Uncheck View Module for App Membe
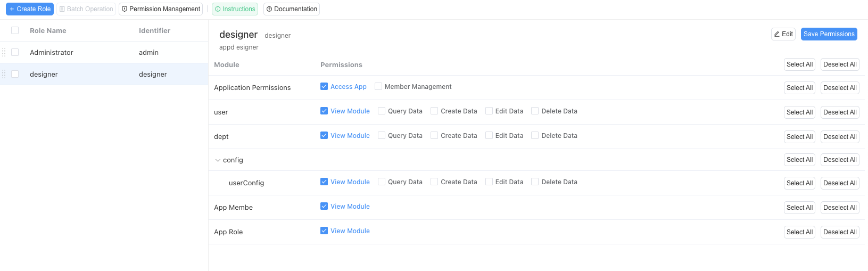868x271 pixels. pyautogui.click(x=324, y=206)
